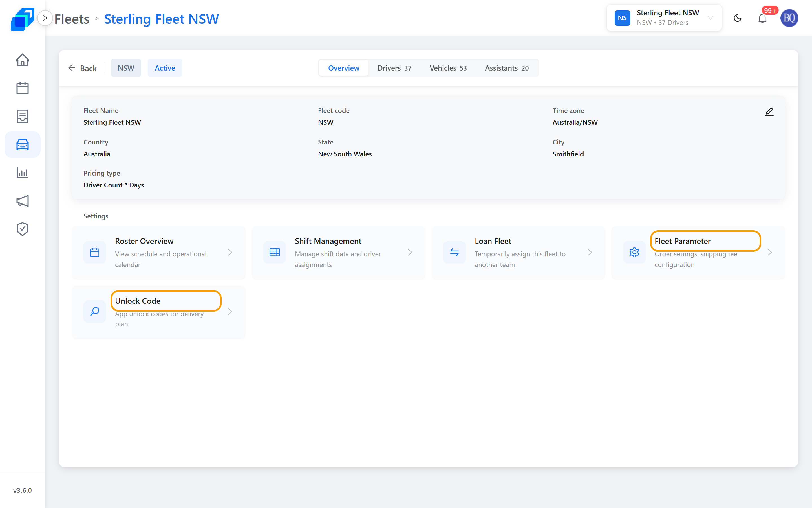The image size is (812, 508).
Task: Click the Unlock Code key icon
Action: pyautogui.click(x=95, y=312)
